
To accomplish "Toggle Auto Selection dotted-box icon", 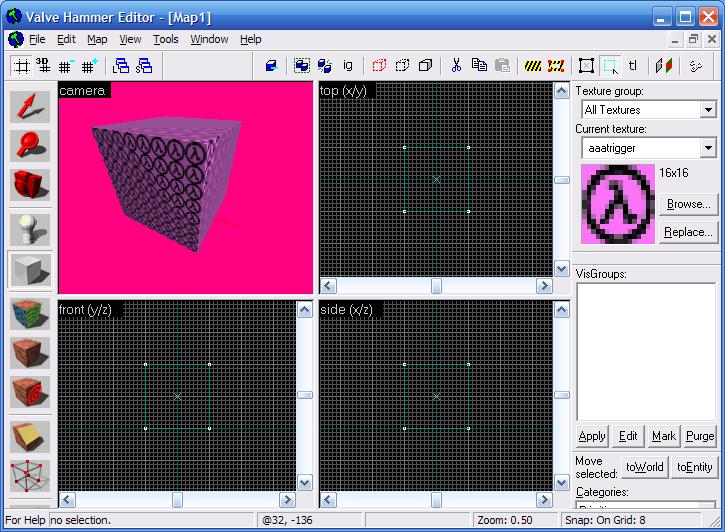I will point(610,66).
